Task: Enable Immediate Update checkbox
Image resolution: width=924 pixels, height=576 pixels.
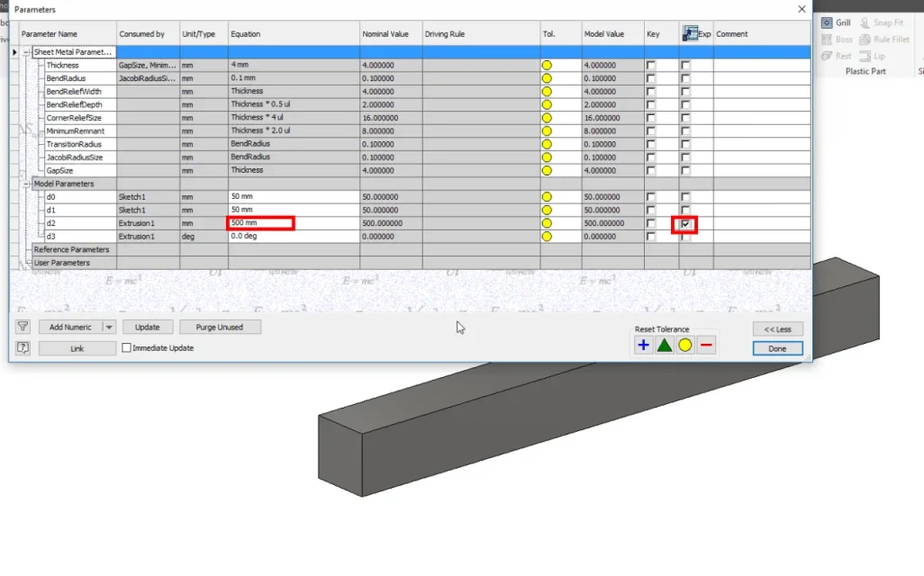Action: pos(126,348)
